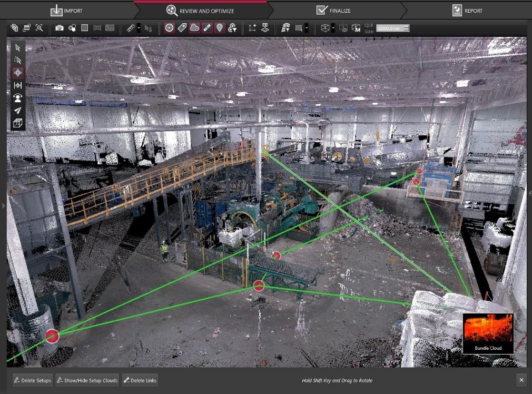
Task: Select the fly mode paper plane tool
Action: coord(17,110)
